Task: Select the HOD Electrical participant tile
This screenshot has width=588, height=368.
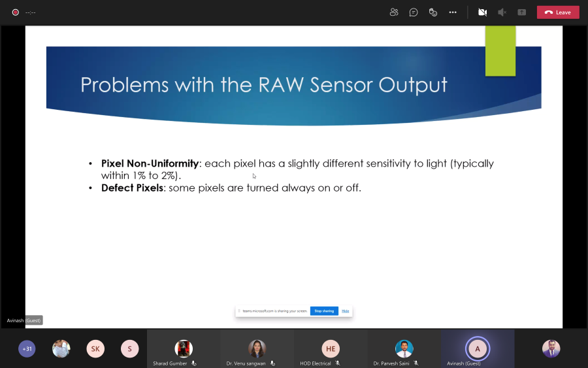Action: [x=331, y=349]
